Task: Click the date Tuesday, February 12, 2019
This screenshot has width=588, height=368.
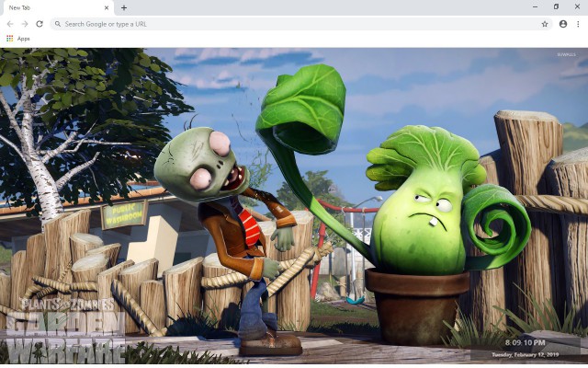Action: point(525,354)
